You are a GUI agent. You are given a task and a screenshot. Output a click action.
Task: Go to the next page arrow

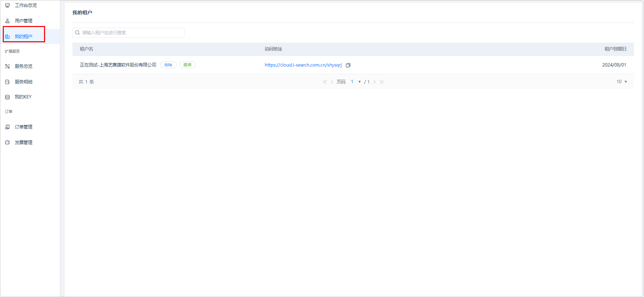pos(374,82)
